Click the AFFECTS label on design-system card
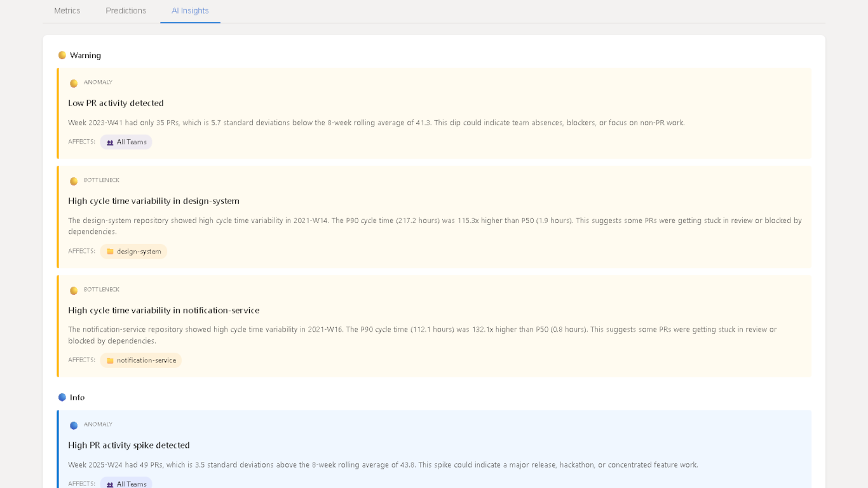This screenshot has height=488, width=868. point(81,251)
